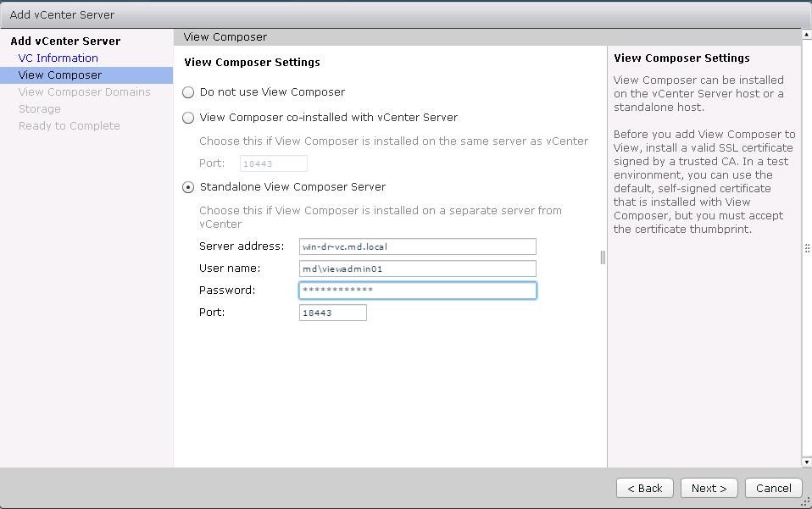Click the Server address input field
Screen dimensions: 812x509
click(x=418, y=246)
